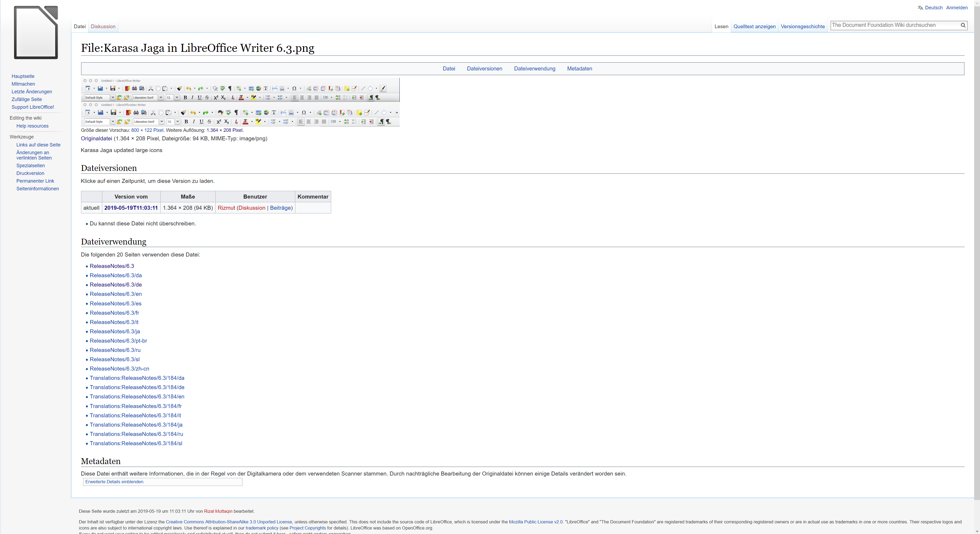View Rizmut's Beiträge
The width and height of the screenshot is (980, 534).
coord(280,208)
